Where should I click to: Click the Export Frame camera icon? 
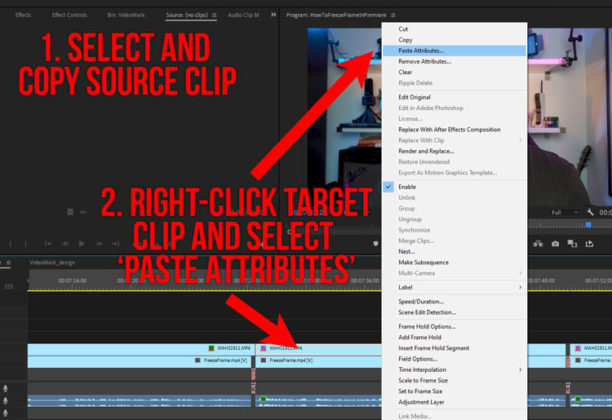(x=555, y=244)
